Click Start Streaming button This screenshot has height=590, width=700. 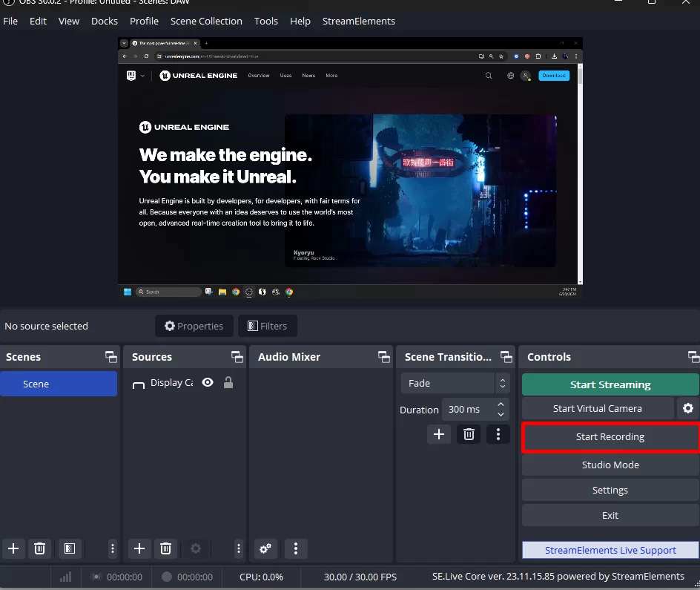(610, 384)
